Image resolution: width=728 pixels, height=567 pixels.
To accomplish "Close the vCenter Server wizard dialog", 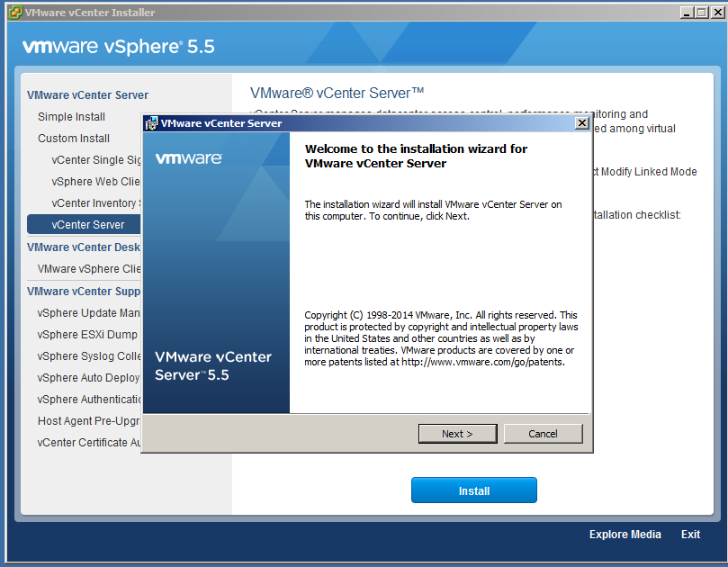I will tap(581, 123).
